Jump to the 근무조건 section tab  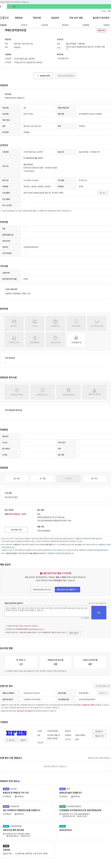click(x=24, y=25)
